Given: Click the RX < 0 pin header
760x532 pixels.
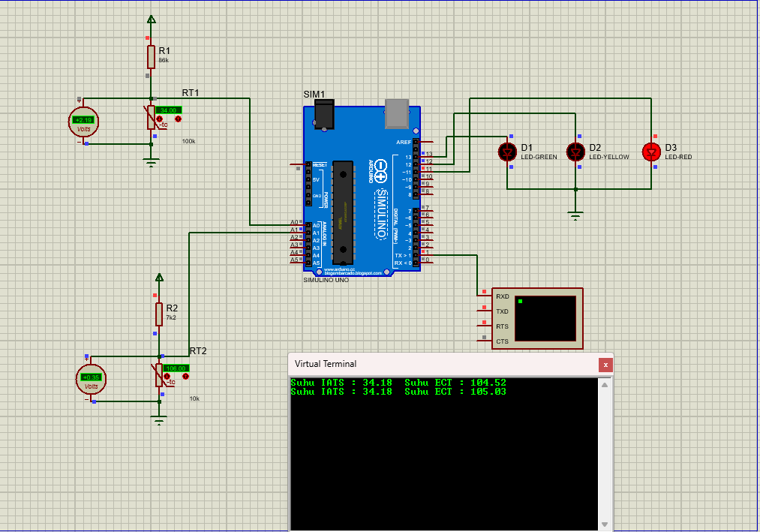Looking at the screenshot, I should (x=416, y=263).
